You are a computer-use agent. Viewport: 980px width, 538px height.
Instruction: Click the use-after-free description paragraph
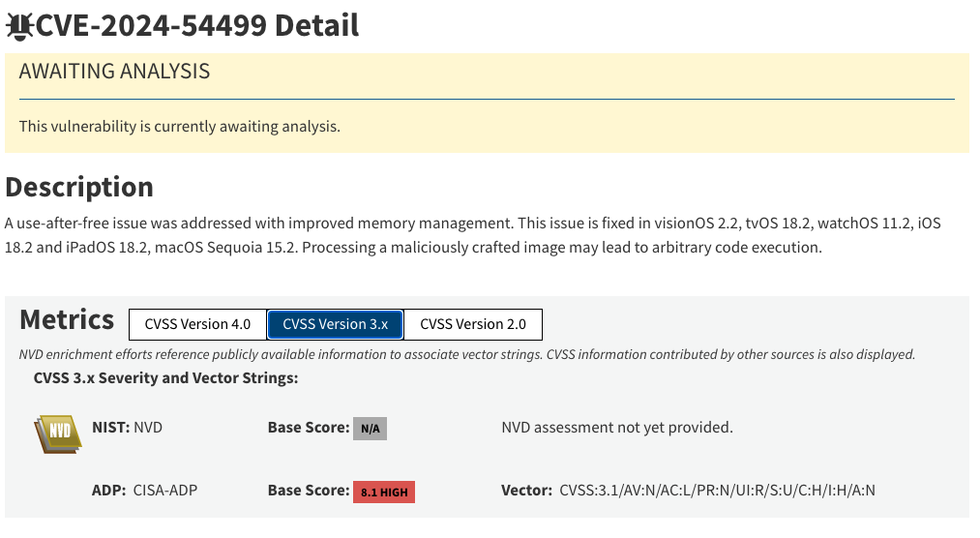coord(472,235)
